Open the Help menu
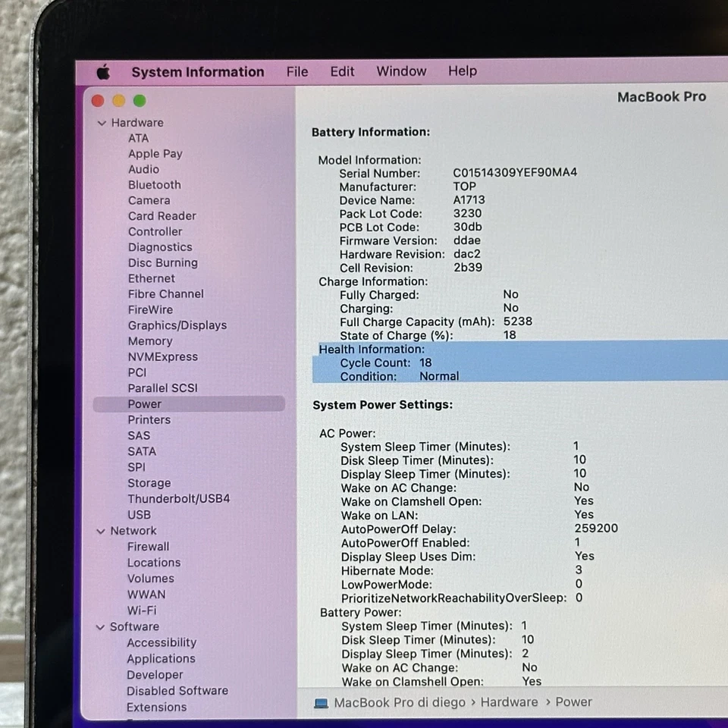 [x=463, y=71]
